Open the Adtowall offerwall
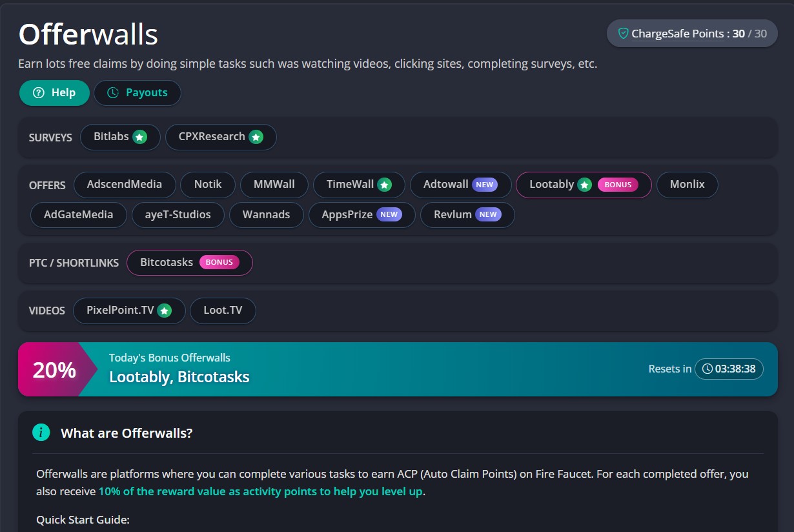 [461, 185]
